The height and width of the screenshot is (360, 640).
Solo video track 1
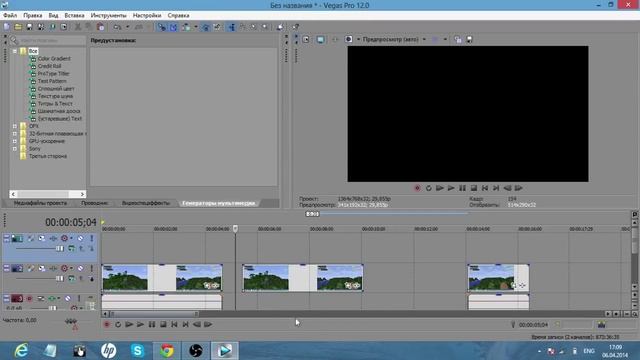[x=92, y=238]
